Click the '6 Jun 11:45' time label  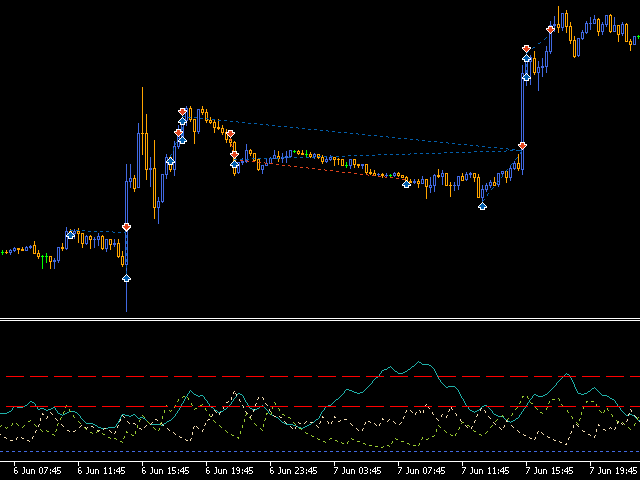click(101, 471)
